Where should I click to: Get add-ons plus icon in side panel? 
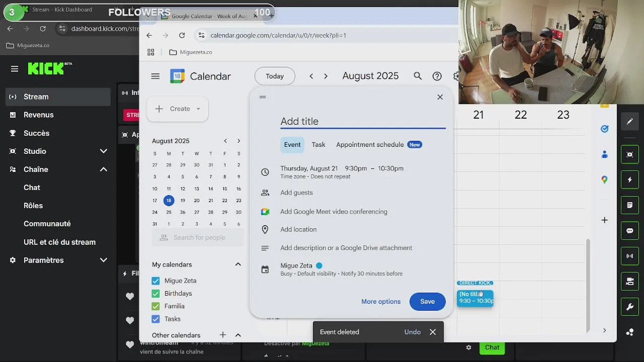click(x=605, y=220)
